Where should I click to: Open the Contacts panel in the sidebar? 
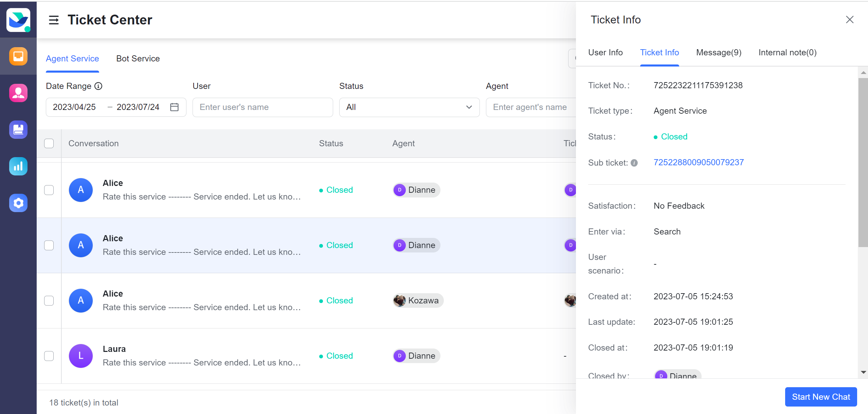click(18, 93)
